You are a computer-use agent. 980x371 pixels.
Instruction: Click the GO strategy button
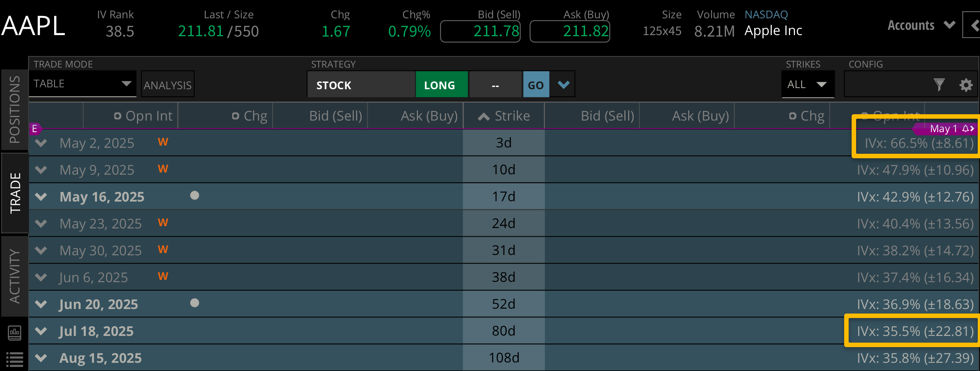pos(536,84)
